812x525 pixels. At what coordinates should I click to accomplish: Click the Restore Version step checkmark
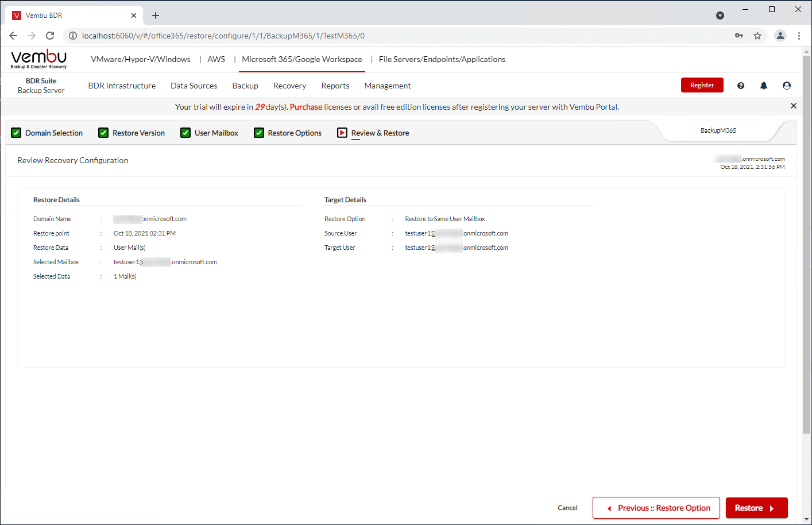[103, 133]
